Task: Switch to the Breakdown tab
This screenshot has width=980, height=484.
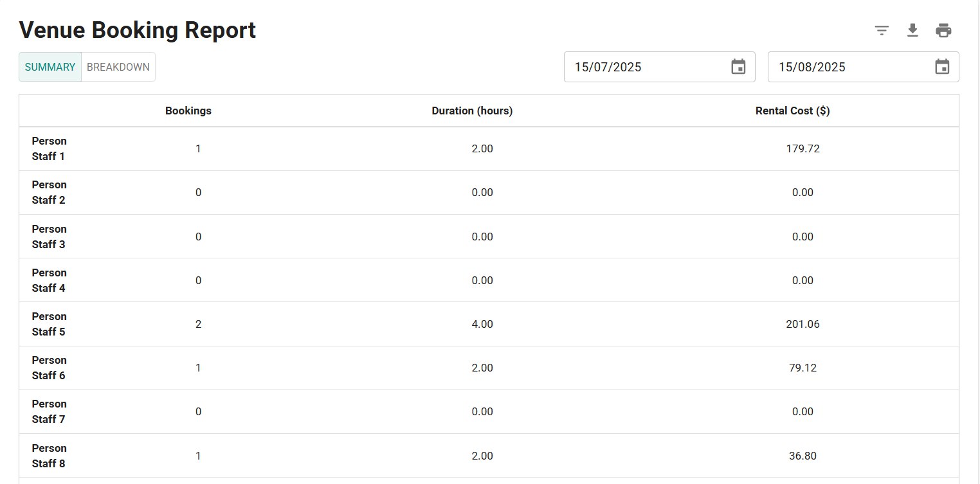Action: [x=118, y=67]
